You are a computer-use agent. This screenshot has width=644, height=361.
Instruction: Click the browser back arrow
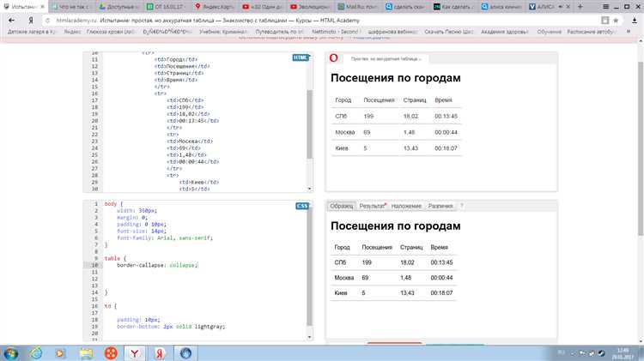tap(11, 20)
